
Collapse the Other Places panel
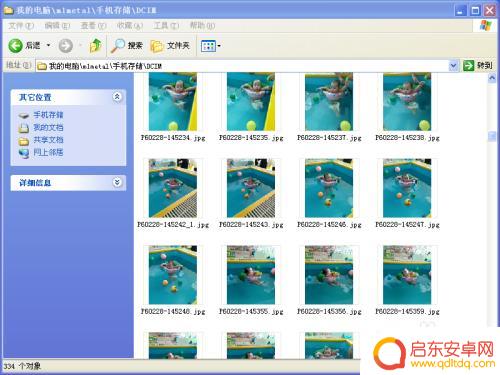tap(117, 97)
